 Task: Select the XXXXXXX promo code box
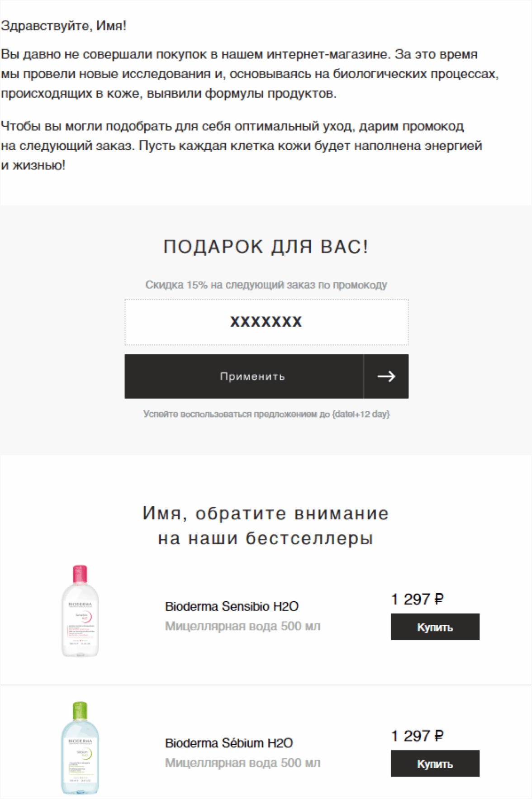[266, 322]
